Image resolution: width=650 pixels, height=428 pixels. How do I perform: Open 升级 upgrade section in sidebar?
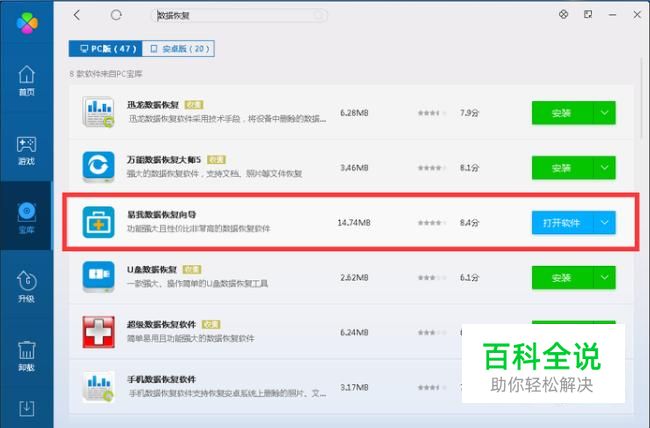click(27, 287)
